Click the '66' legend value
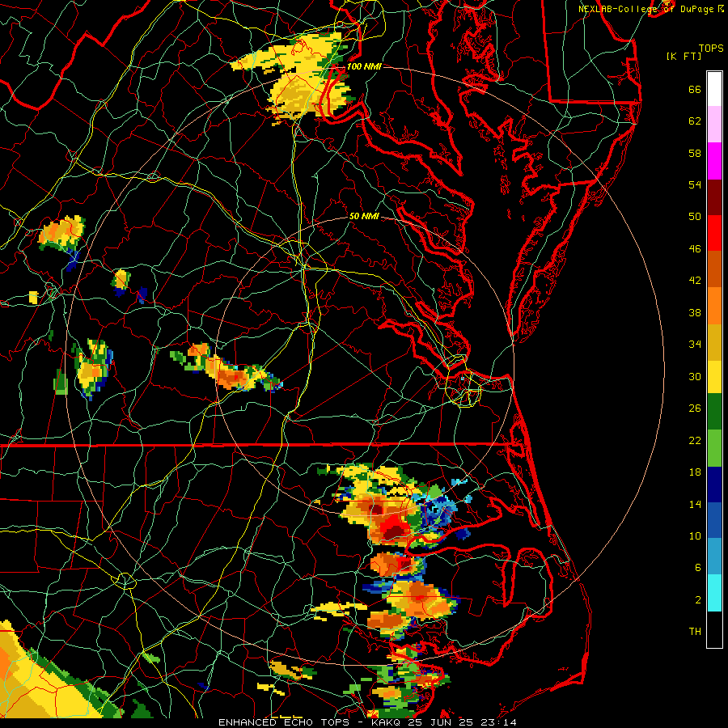 pos(695,89)
